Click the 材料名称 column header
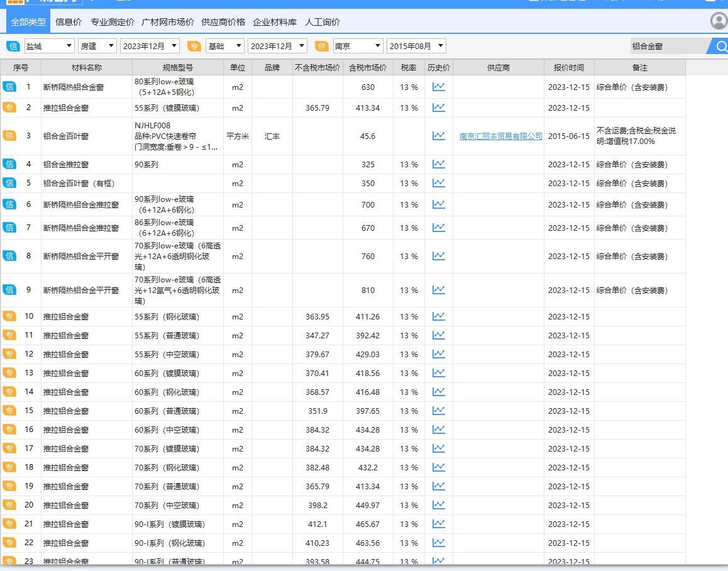Viewport: 728px width, 571px height. point(87,67)
